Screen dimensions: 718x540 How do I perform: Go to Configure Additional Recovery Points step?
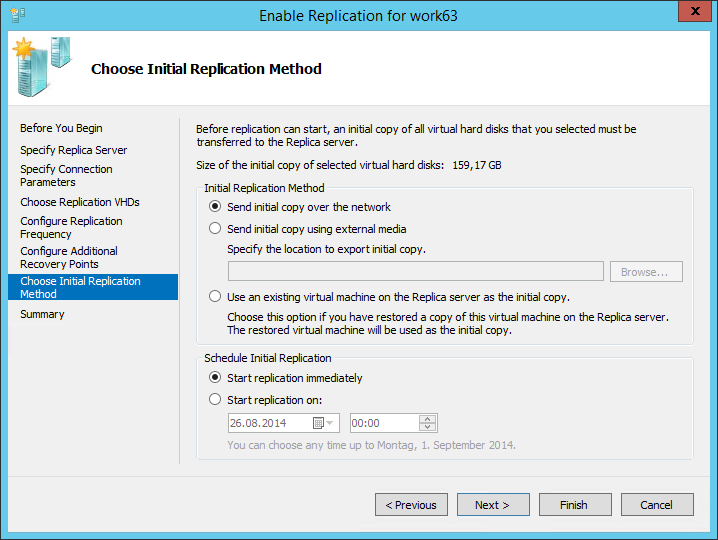coord(69,257)
